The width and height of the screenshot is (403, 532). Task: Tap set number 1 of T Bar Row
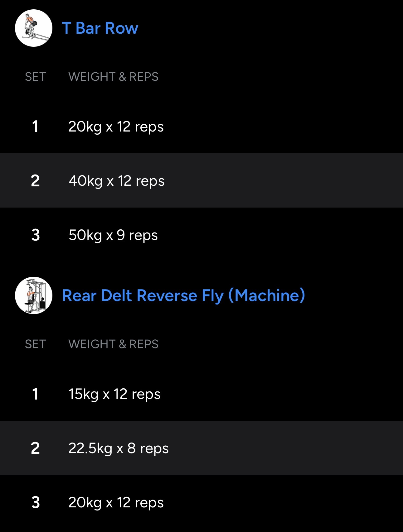click(35, 127)
